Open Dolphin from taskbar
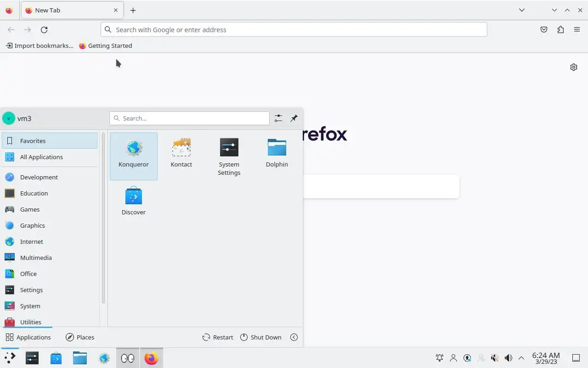The image size is (588, 368). [80, 358]
